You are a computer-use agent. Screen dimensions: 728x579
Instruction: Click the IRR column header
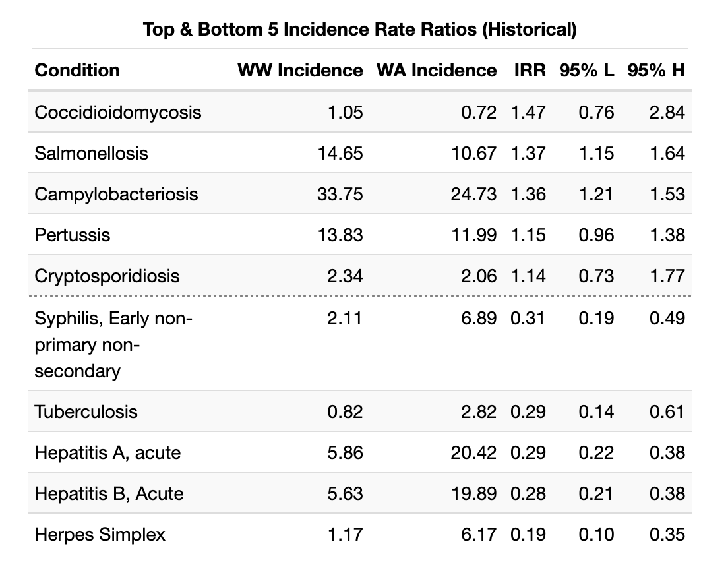530,70
